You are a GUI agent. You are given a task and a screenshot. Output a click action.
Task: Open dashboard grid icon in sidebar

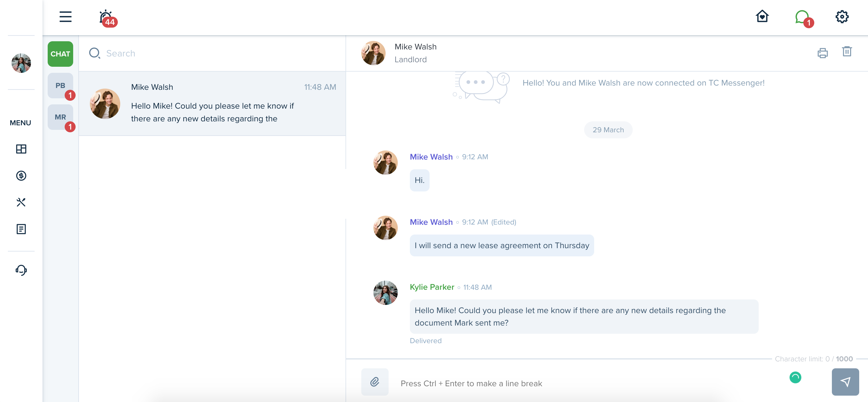coord(21,149)
